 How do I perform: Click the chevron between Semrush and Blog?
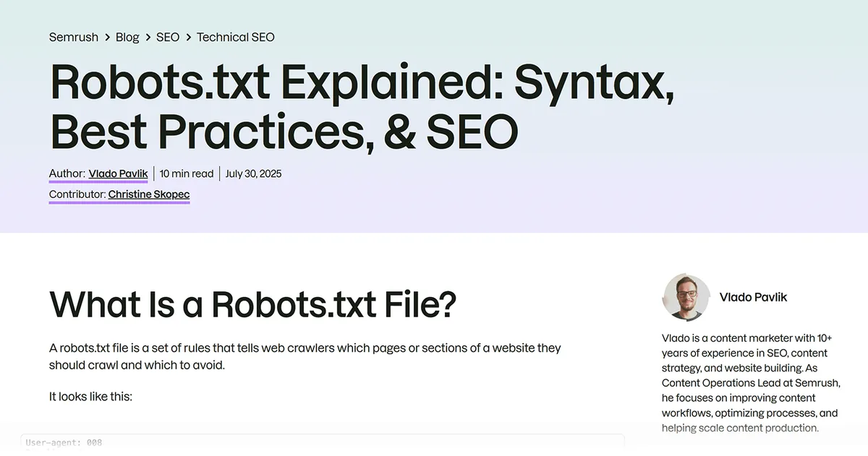point(107,37)
